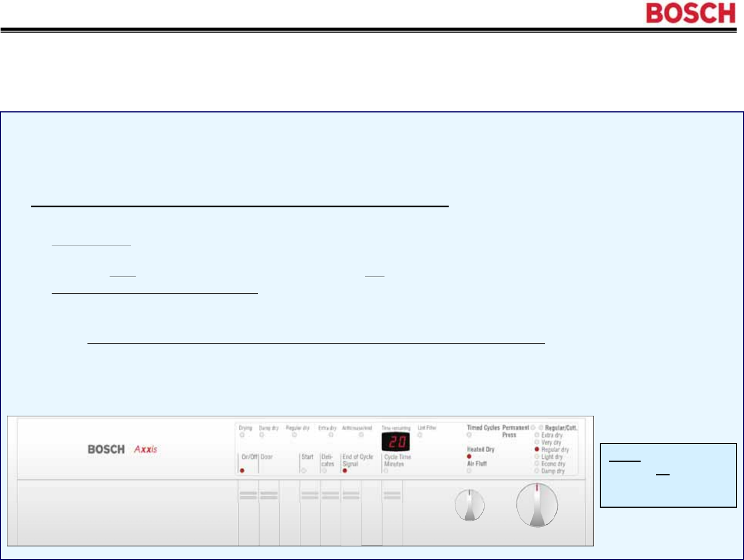This screenshot has height=560, width=744.
Task: Click the large dryness level selector dial
Action: (x=537, y=505)
